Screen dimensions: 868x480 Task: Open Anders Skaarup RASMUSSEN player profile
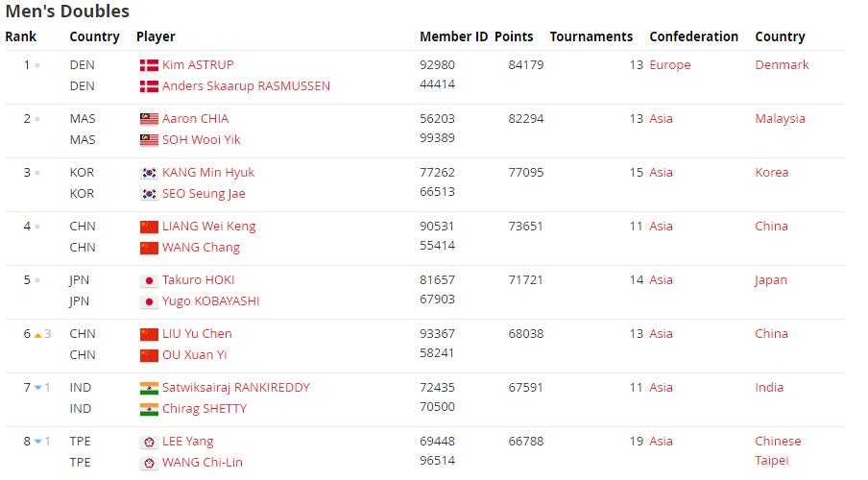[x=246, y=85]
